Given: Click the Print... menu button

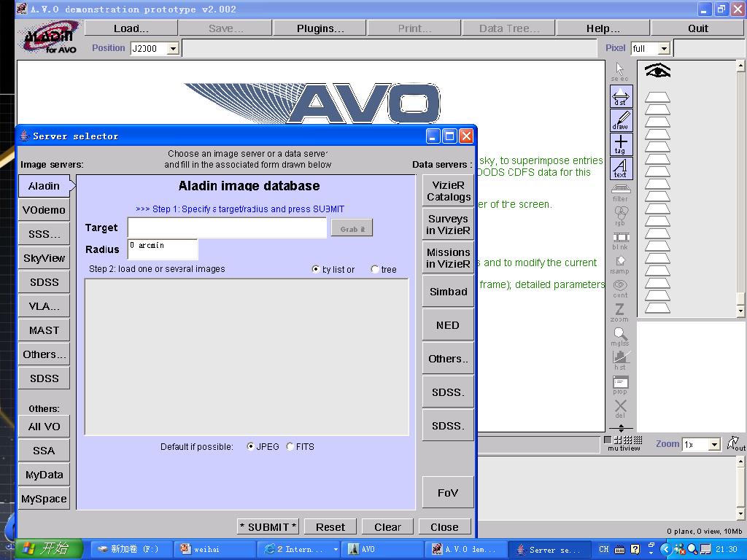Looking at the screenshot, I should click(414, 28).
